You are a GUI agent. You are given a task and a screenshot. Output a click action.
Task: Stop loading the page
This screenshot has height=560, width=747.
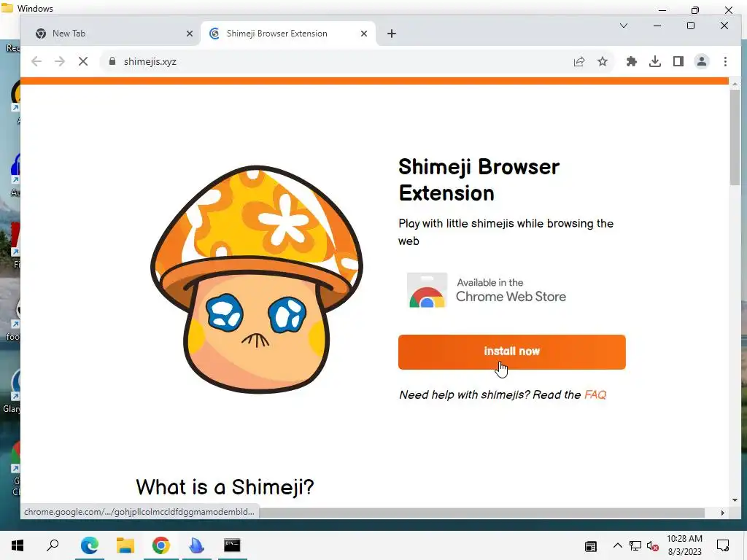pos(83,61)
